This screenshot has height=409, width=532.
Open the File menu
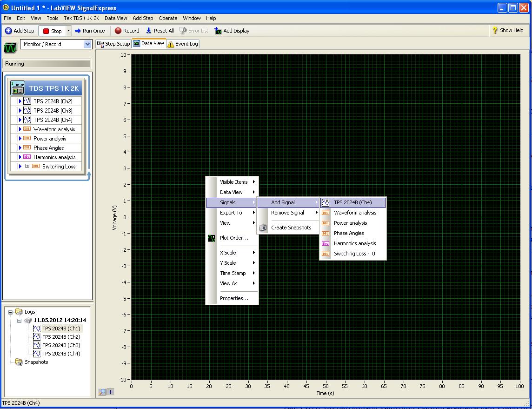7,18
